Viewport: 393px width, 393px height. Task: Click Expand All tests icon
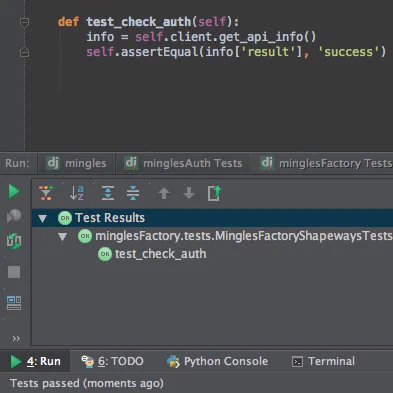[108, 193]
